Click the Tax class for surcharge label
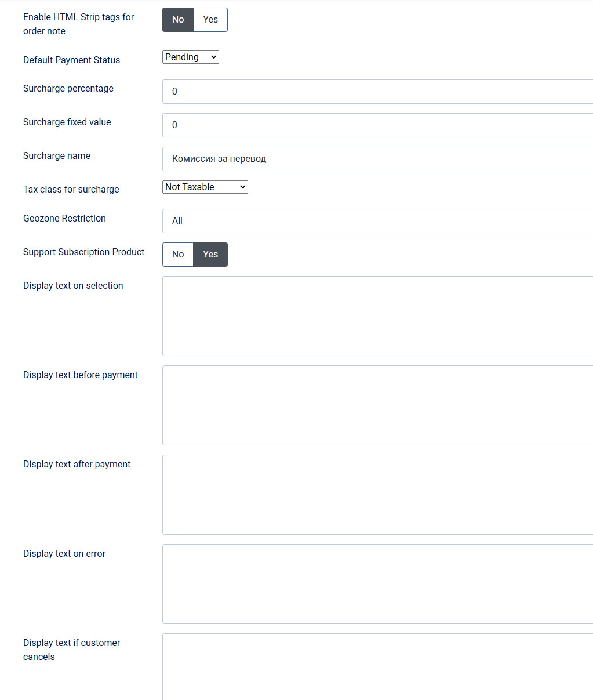 [x=71, y=190]
